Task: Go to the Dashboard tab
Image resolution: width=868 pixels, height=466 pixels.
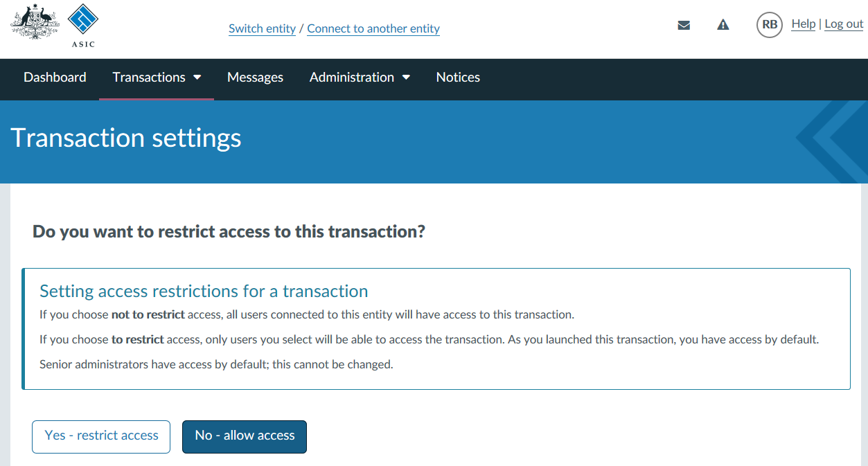Action: 55,78
